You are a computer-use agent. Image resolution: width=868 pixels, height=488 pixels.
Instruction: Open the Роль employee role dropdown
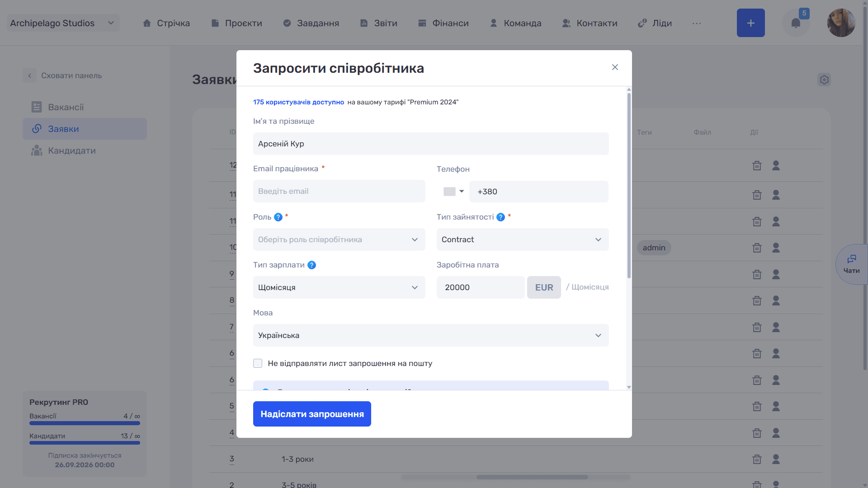[339, 239]
